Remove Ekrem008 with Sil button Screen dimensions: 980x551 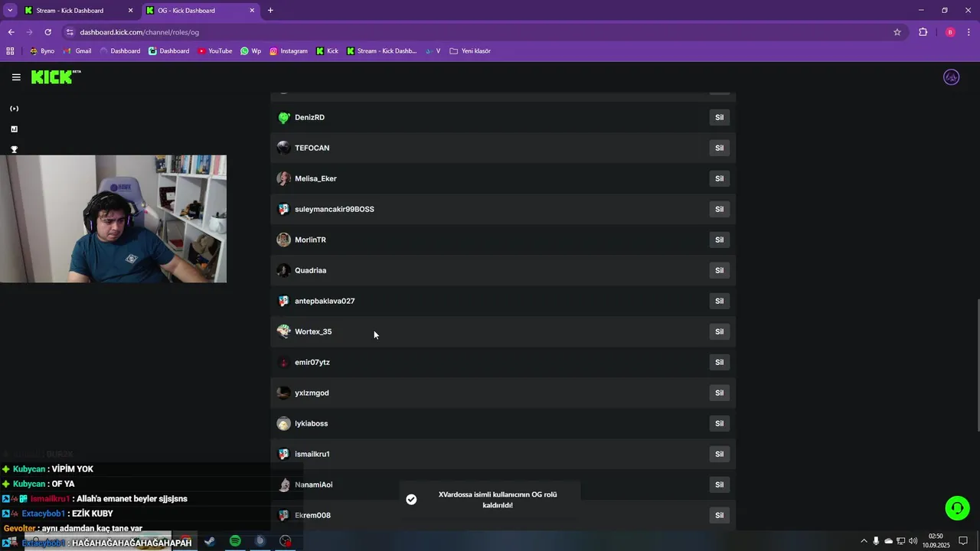(719, 515)
